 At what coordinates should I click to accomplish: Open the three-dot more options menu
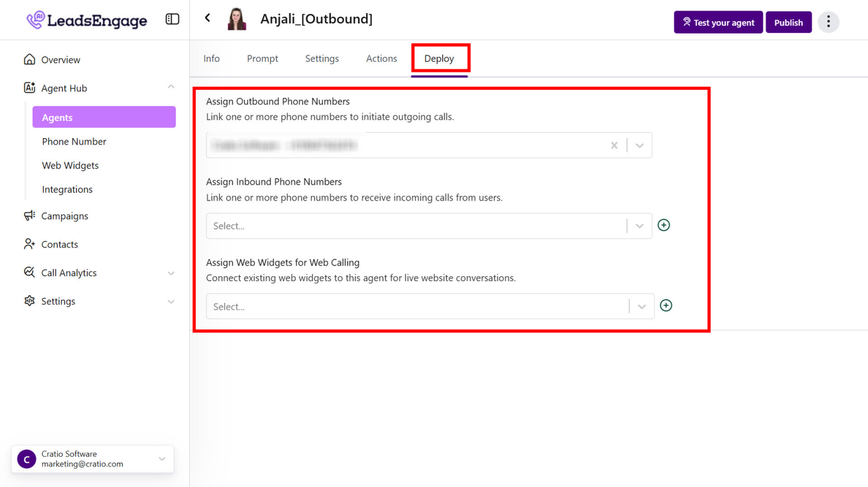point(828,22)
